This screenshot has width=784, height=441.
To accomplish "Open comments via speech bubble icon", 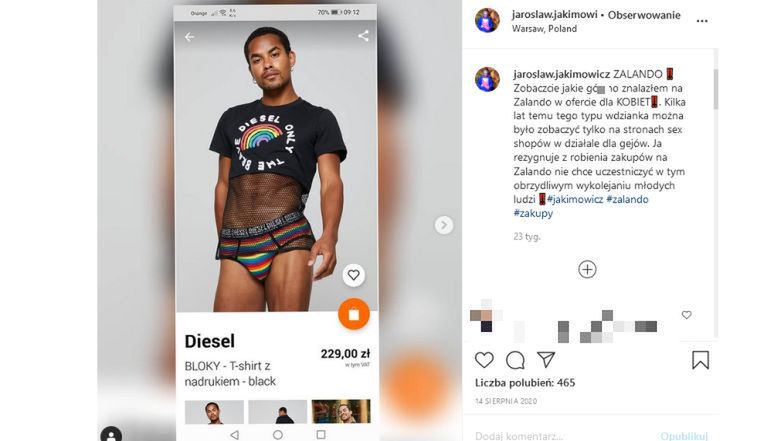I will 515,360.
